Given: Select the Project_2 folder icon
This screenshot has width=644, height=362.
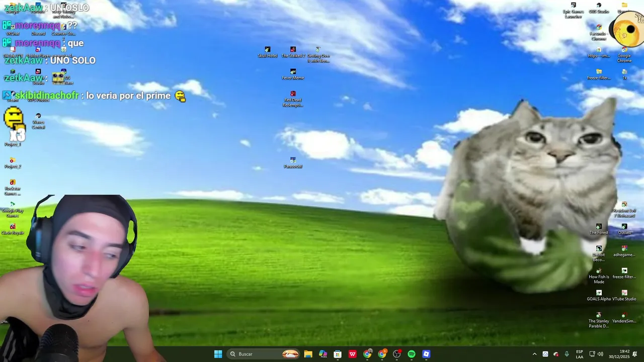Looking at the screenshot, I should [13, 163].
